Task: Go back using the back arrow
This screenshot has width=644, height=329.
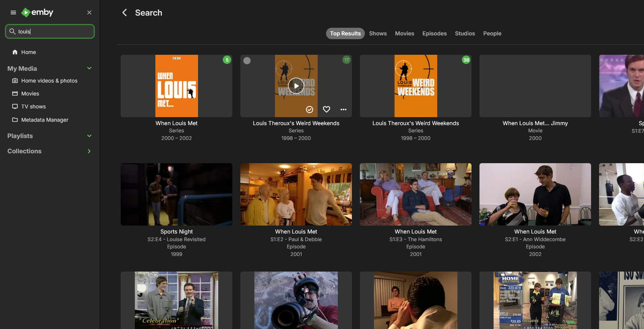Action: click(125, 13)
